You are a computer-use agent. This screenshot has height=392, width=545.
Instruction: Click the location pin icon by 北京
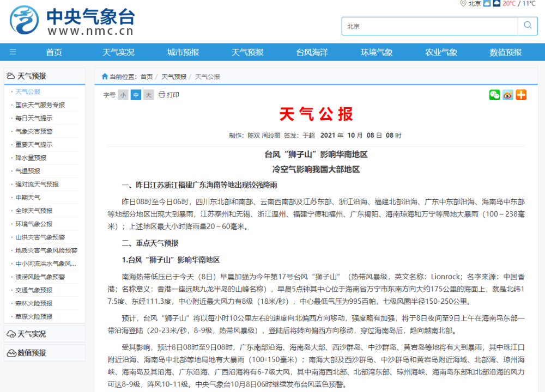point(463,3)
